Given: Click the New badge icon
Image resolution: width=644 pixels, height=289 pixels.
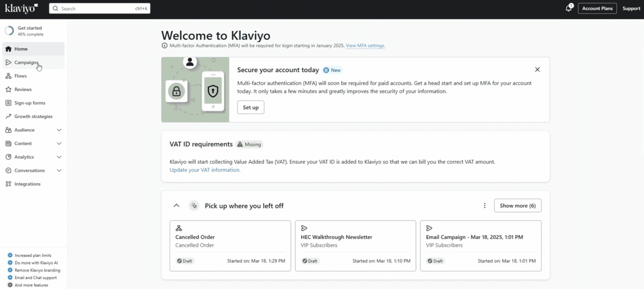Looking at the screenshot, I should point(326,70).
